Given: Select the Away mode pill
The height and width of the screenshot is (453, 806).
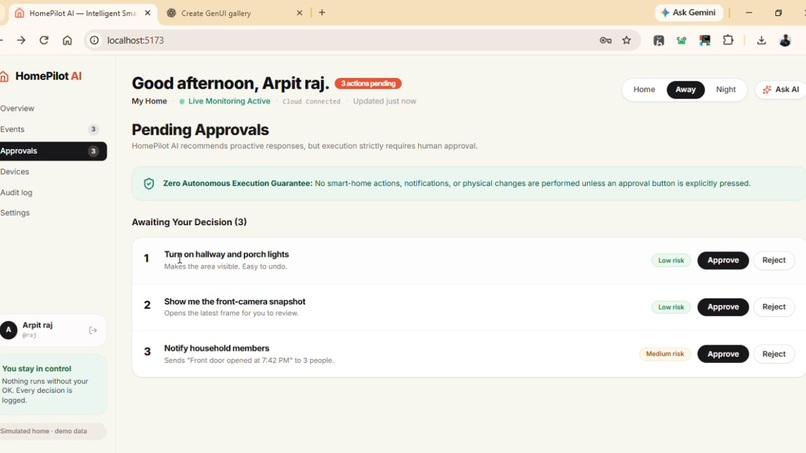Looking at the screenshot, I should [x=685, y=89].
